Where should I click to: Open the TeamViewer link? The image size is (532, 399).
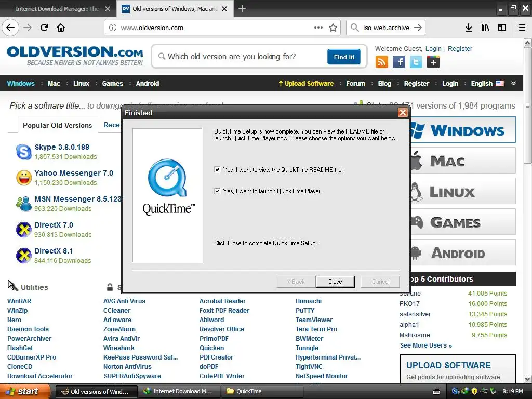coord(314,320)
